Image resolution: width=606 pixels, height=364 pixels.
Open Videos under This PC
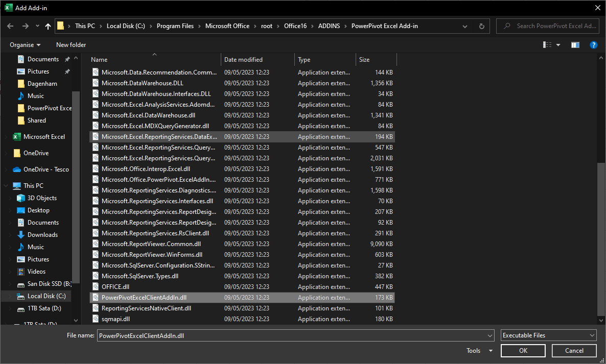36,272
